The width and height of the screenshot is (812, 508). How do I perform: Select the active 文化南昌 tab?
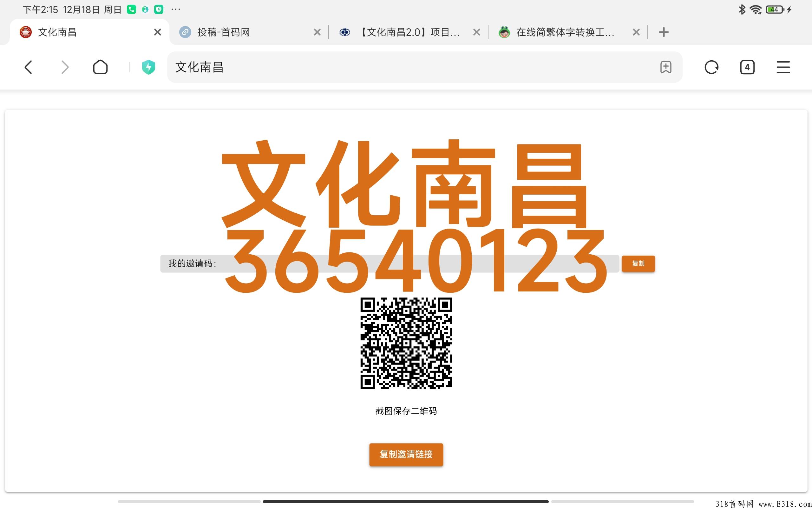(89, 32)
